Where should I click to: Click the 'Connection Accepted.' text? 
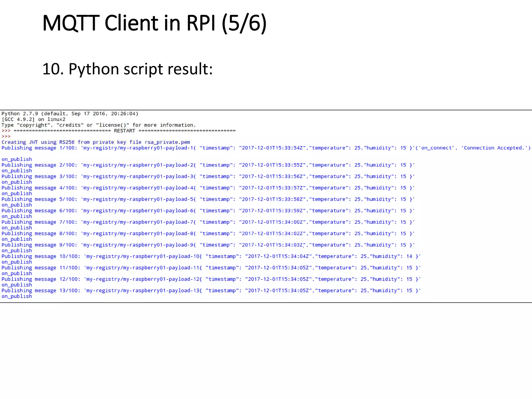[494, 148]
